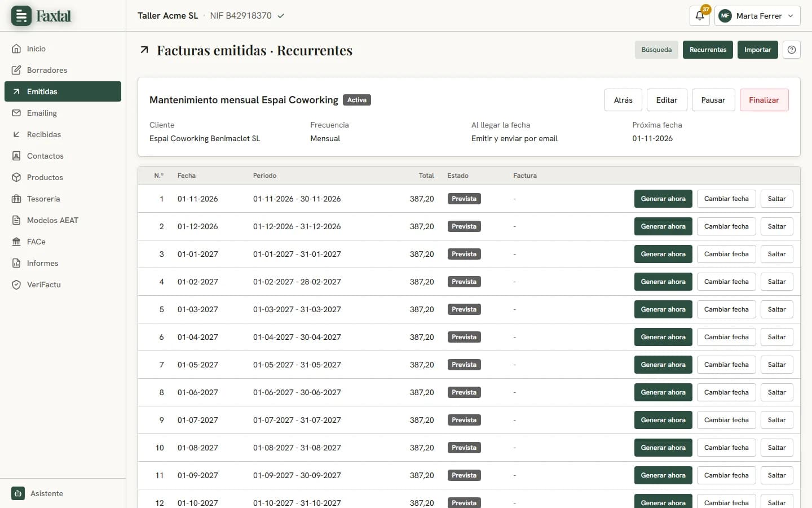Generar ahora for 01-09-2027 row
The width and height of the screenshot is (812, 508).
[x=663, y=475]
